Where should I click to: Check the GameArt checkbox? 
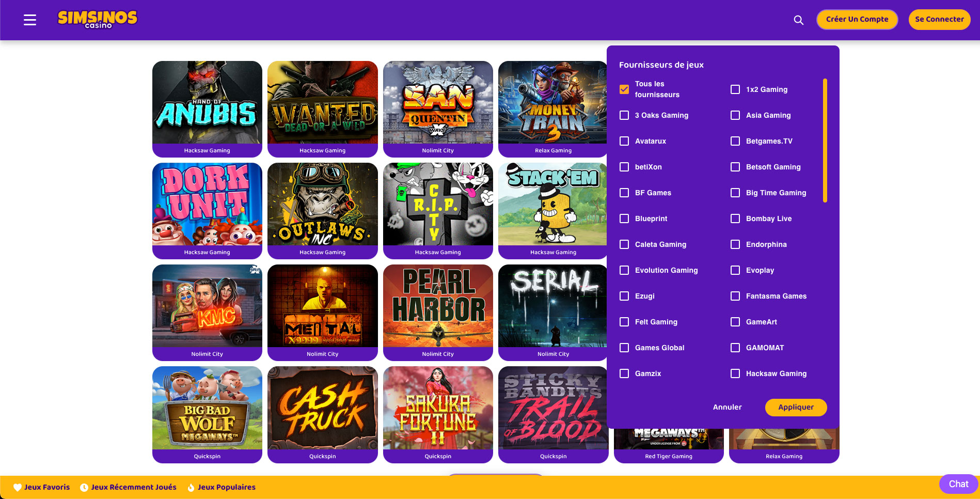point(735,322)
